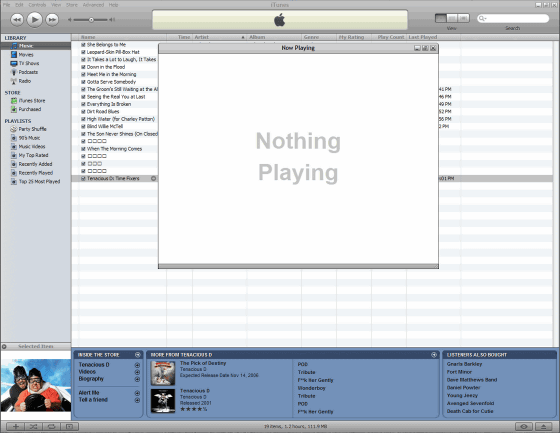
Task: Collapse the Selected Item artwork panel toggle
Action: (x=4, y=346)
